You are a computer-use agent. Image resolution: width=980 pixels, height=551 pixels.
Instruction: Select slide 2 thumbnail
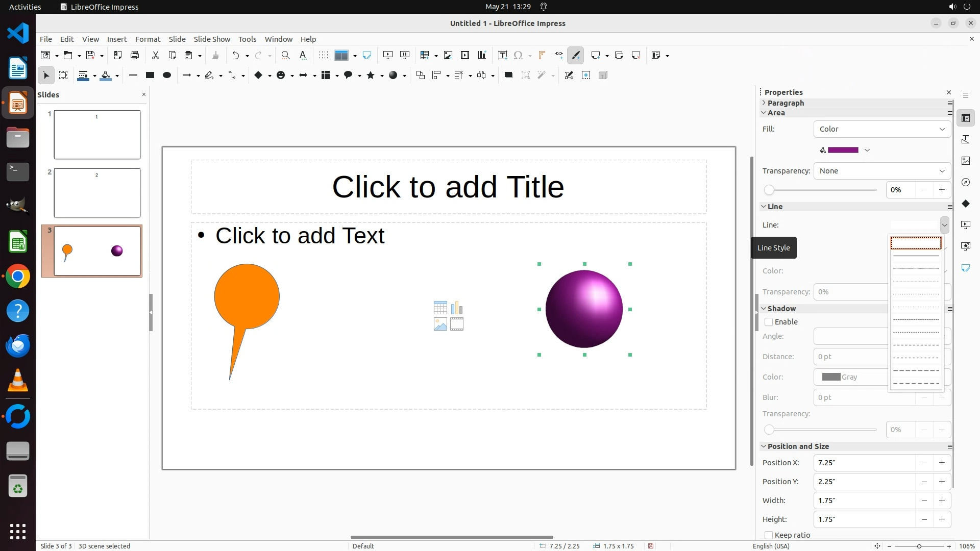(x=97, y=193)
